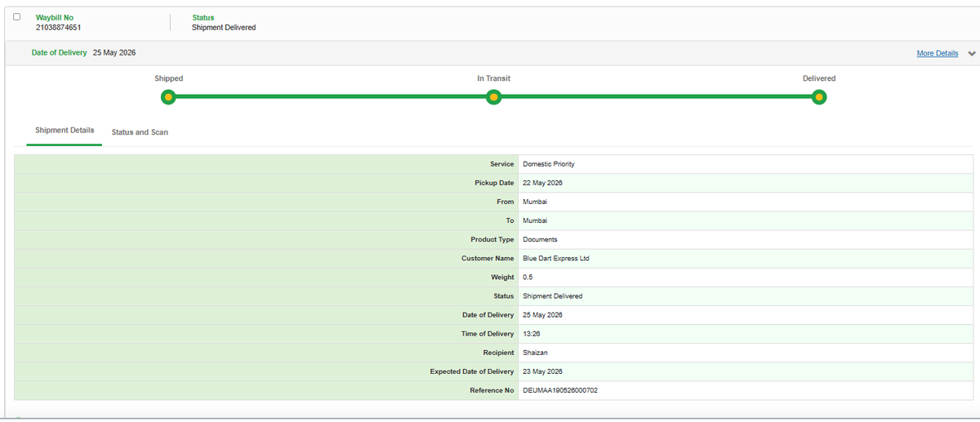Screen dimensions: 980x422
Task: Switch to the Status and Scan tab
Action: click(140, 132)
